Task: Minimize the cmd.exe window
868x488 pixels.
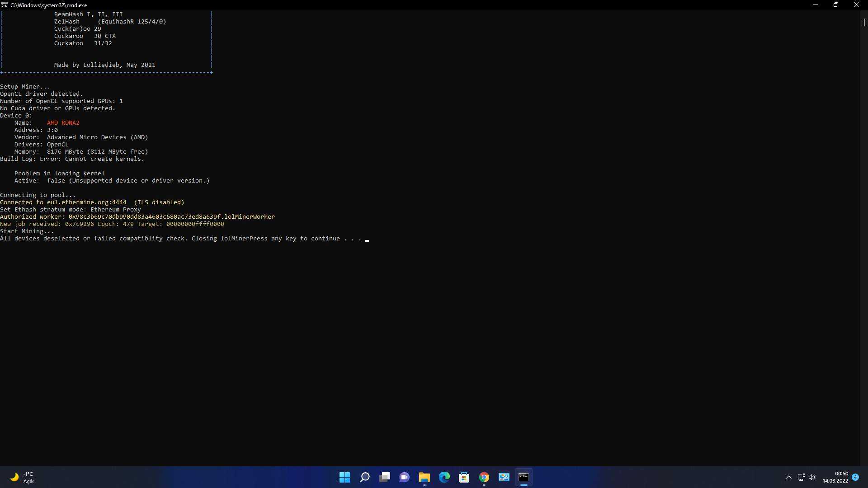Action: 816,5
